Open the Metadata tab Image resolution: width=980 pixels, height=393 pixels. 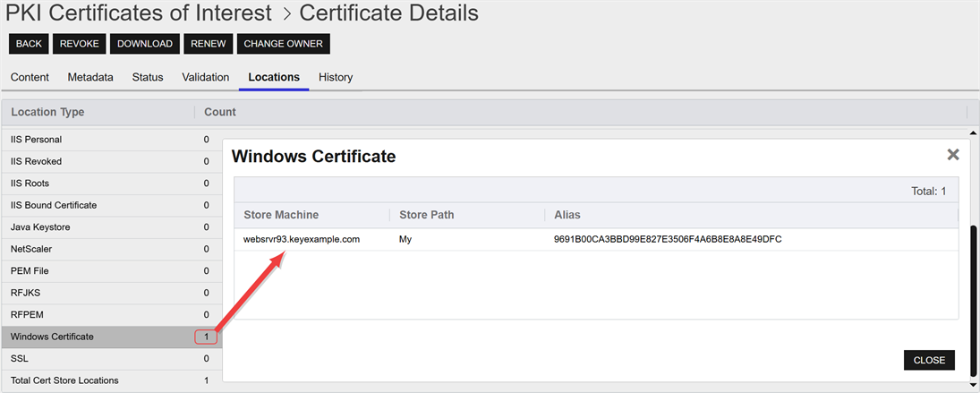pyautogui.click(x=90, y=77)
